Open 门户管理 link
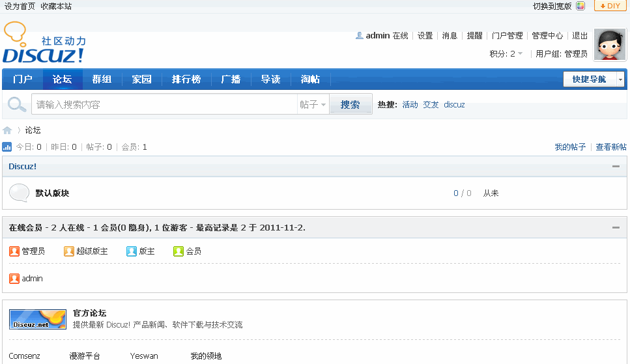 [x=507, y=36]
